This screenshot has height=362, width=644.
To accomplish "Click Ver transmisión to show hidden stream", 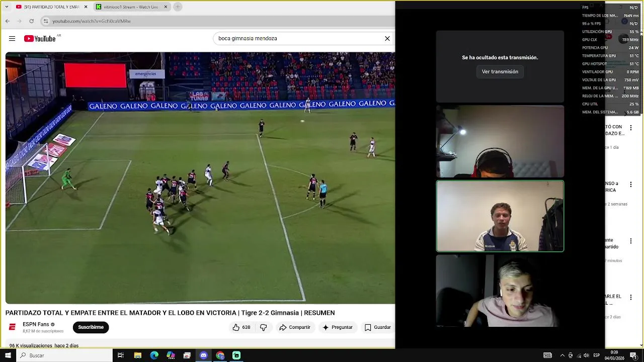I will coord(500,72).
